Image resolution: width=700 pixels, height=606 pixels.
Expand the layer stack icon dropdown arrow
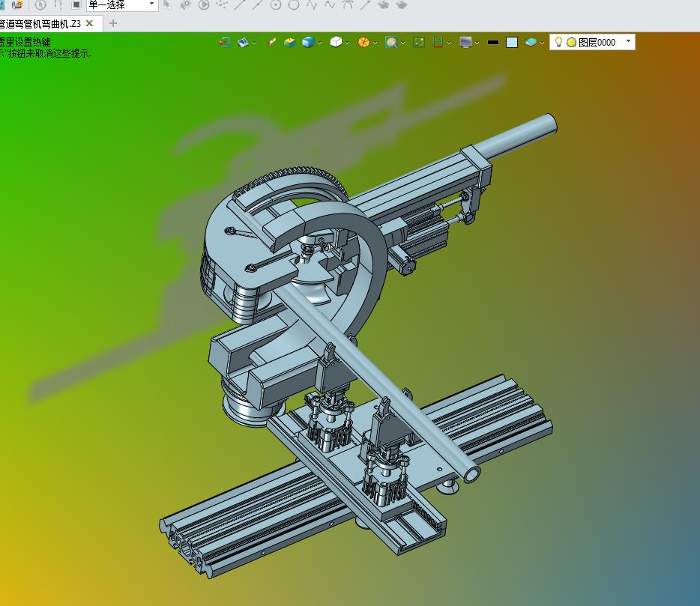(x=542, y=43)
